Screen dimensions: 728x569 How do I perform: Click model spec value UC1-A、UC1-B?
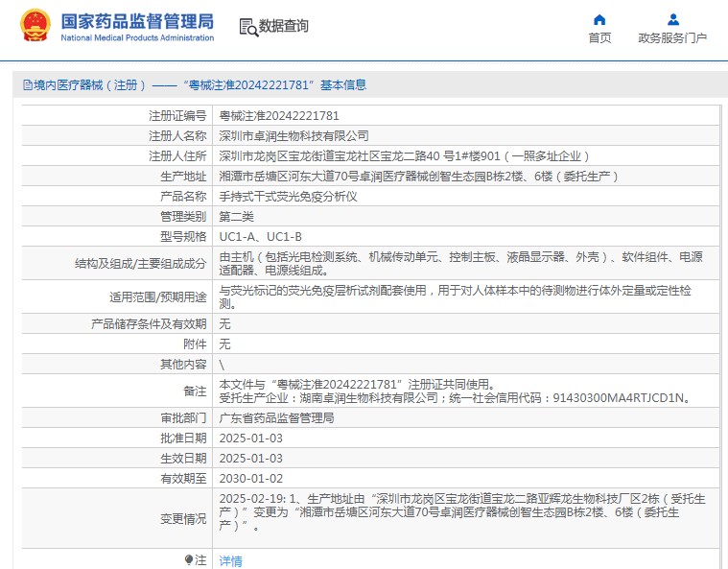coord(261,236)
